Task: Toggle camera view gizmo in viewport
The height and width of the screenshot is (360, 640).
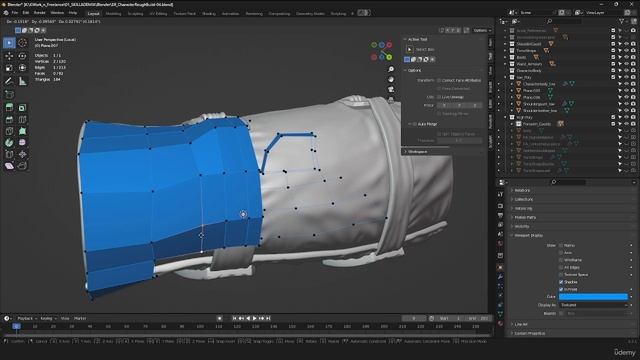Action: [391, 89]
